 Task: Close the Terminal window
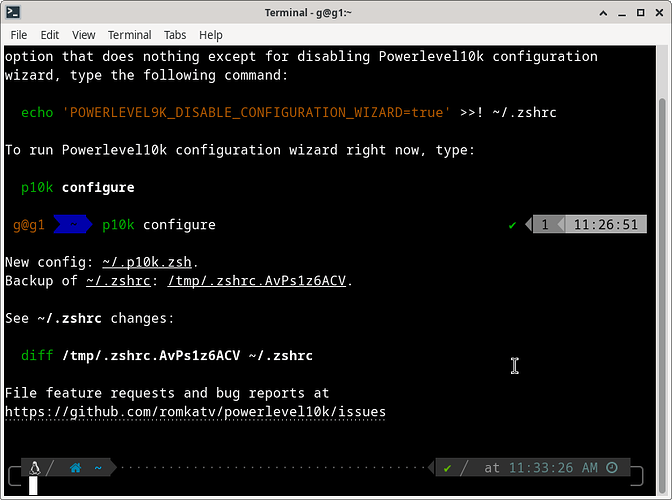[659, 13]
